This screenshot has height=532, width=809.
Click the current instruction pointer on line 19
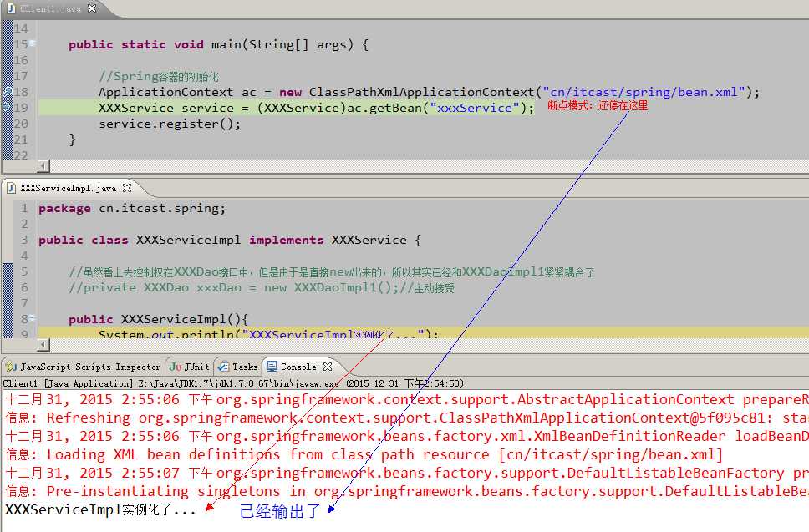coord(7,107)
